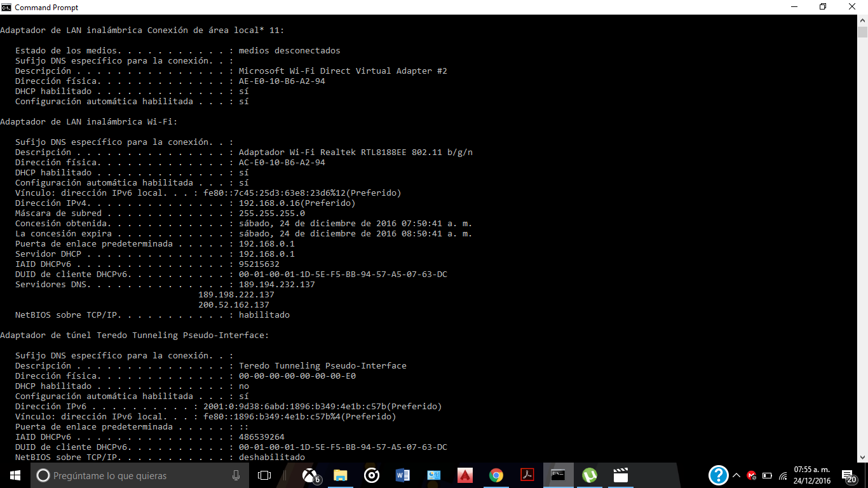This screenshot has height=488, width=868.
Task: Launch AutoCAD red A icon in the taskbar
Action: point(465,475)
